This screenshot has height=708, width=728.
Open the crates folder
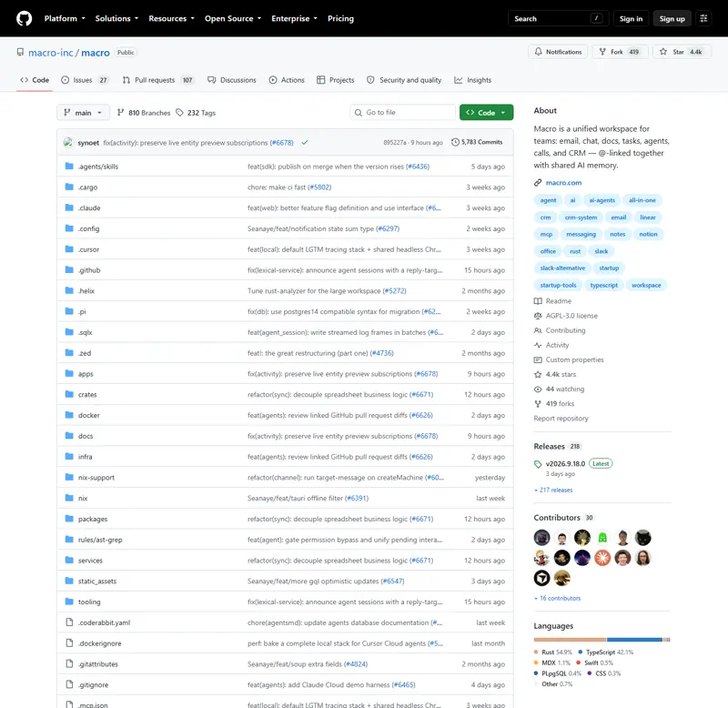87,395
